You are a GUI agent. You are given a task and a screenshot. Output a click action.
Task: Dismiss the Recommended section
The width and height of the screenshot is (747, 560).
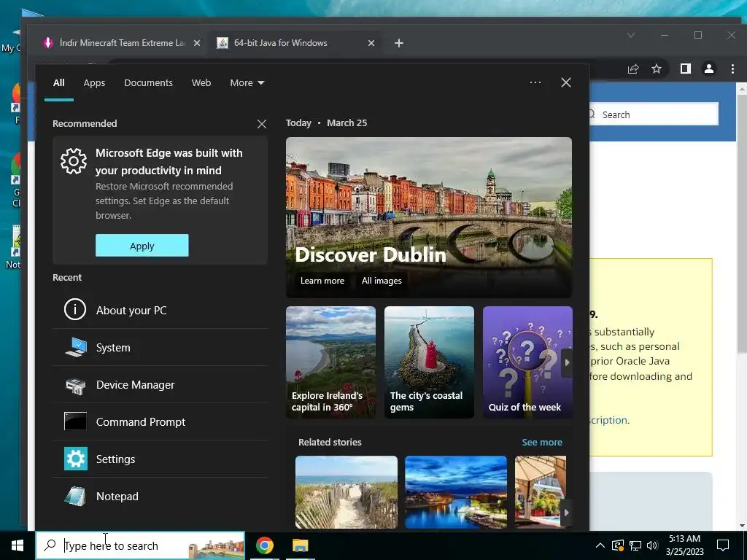(262, 124)
